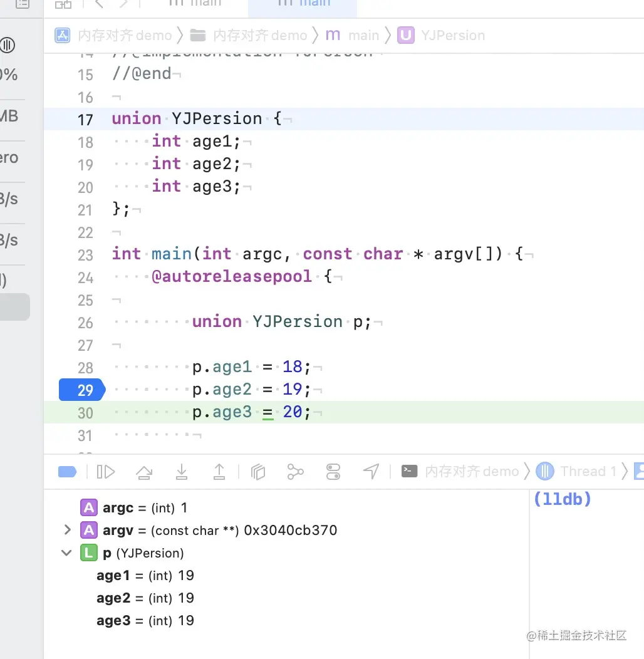Click the '//@end' comment on line 15
Viewport: 644px width, 659px height.
(x=142, y=74)
